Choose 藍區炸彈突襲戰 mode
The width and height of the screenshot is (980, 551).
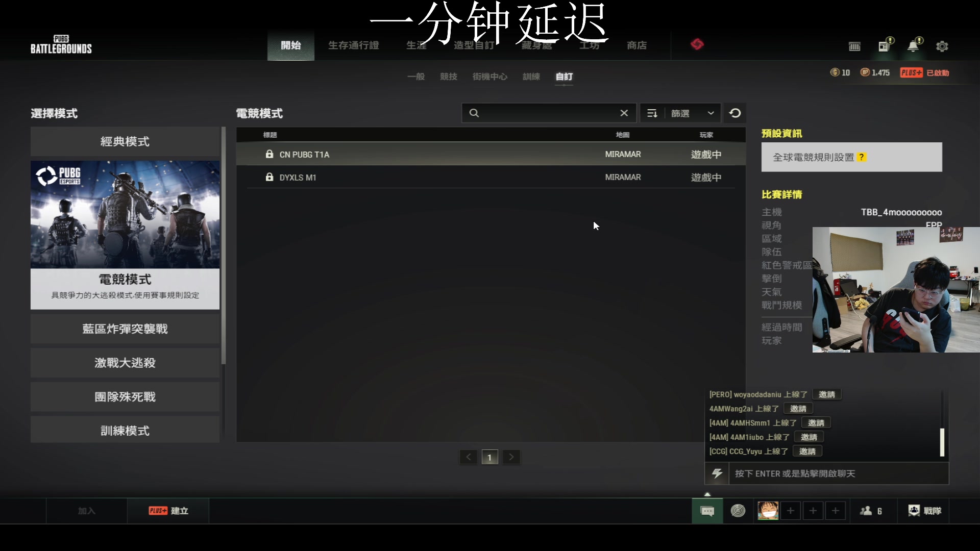(x=125, y=329)
